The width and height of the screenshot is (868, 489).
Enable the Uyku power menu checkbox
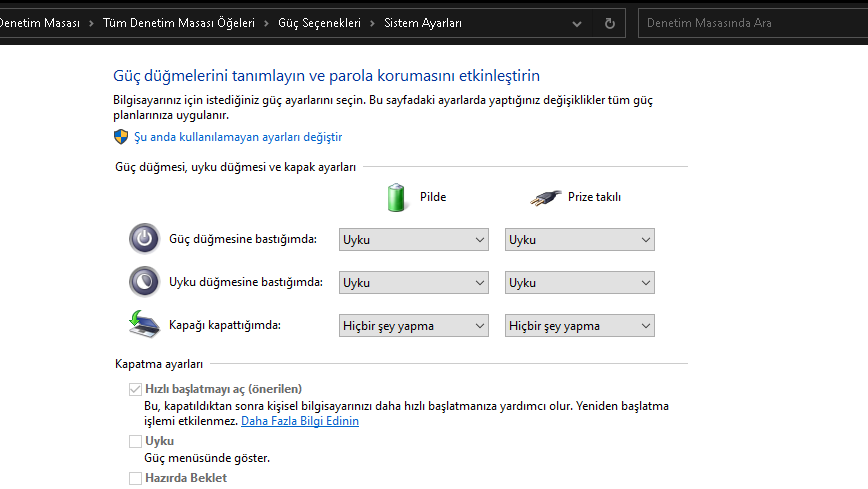[135, 441]
